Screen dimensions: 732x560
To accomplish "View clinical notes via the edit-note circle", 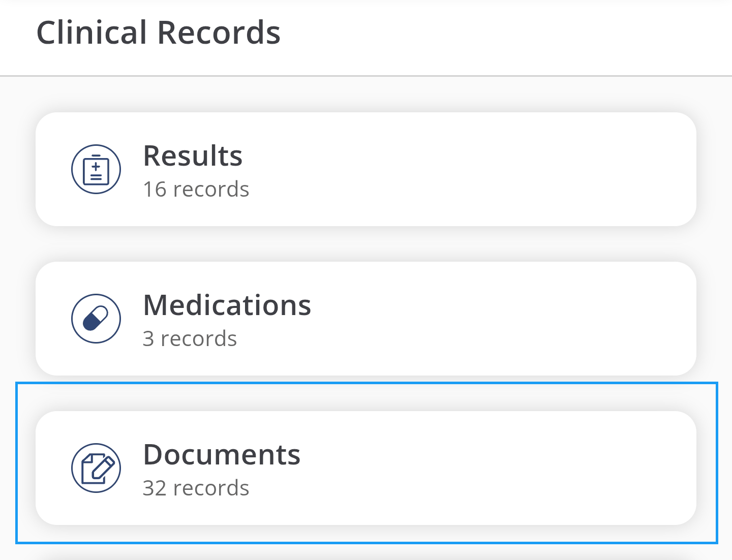I will pos(96,468).
